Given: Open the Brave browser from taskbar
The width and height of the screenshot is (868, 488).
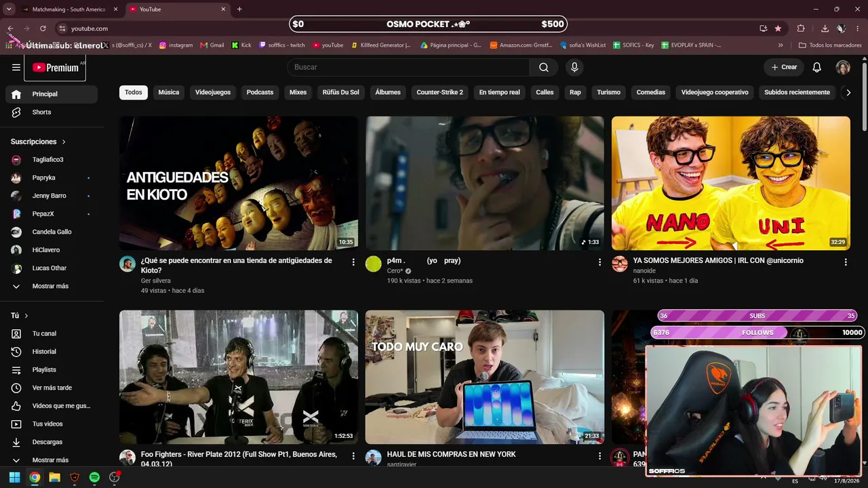Looking at the screenshot, I should click(x=75, y=477).
